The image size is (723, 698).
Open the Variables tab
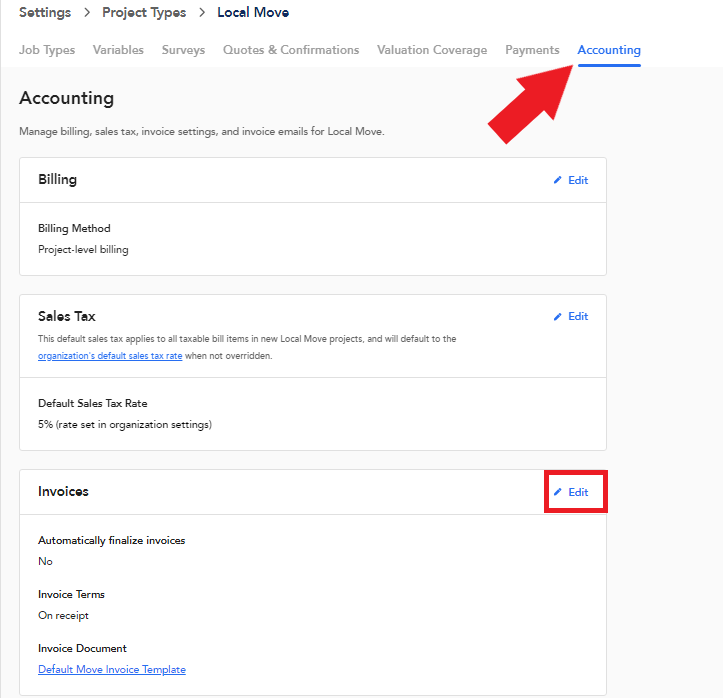tap(118, 50)
